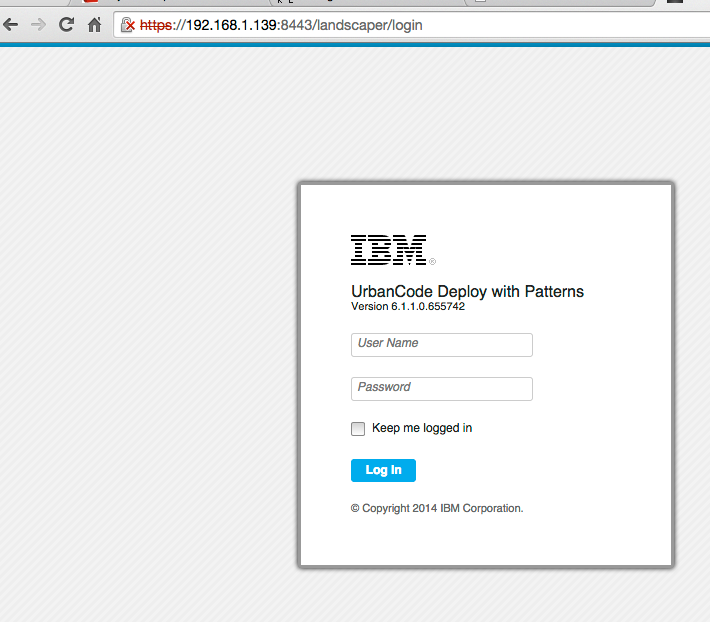Click the Copyright 2014 IBM Corporation text
The image size is (710, 622).
pos(437,508)
